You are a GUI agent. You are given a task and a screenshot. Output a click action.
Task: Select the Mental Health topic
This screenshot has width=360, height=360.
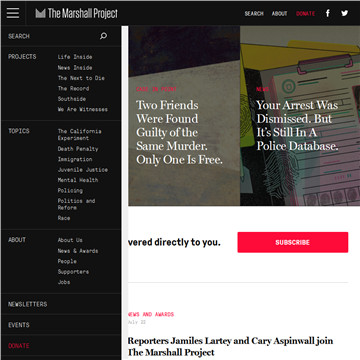(x=78, y=180)
